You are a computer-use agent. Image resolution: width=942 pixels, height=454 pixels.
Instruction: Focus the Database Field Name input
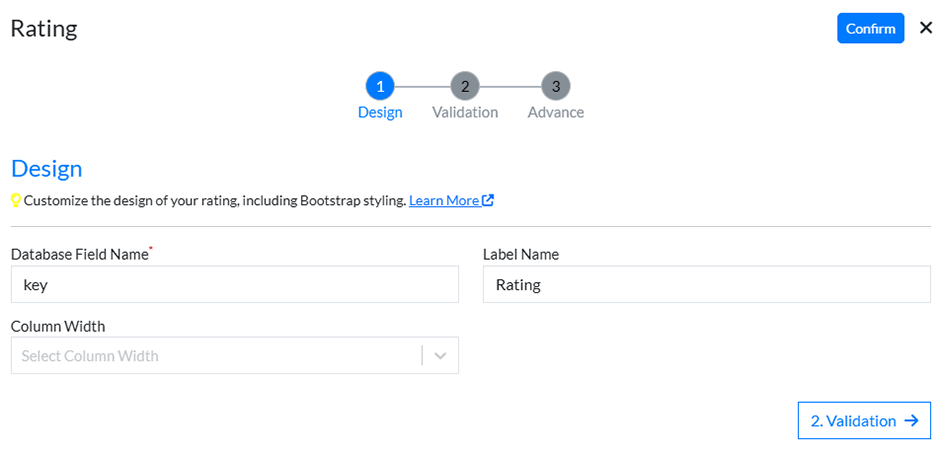point(234,284)
